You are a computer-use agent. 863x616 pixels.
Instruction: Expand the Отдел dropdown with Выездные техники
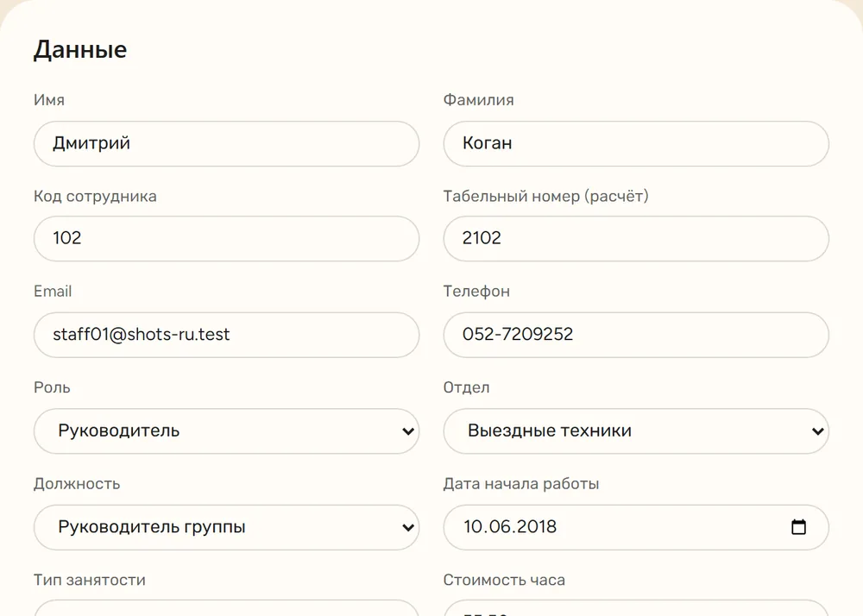pos(636,431)
